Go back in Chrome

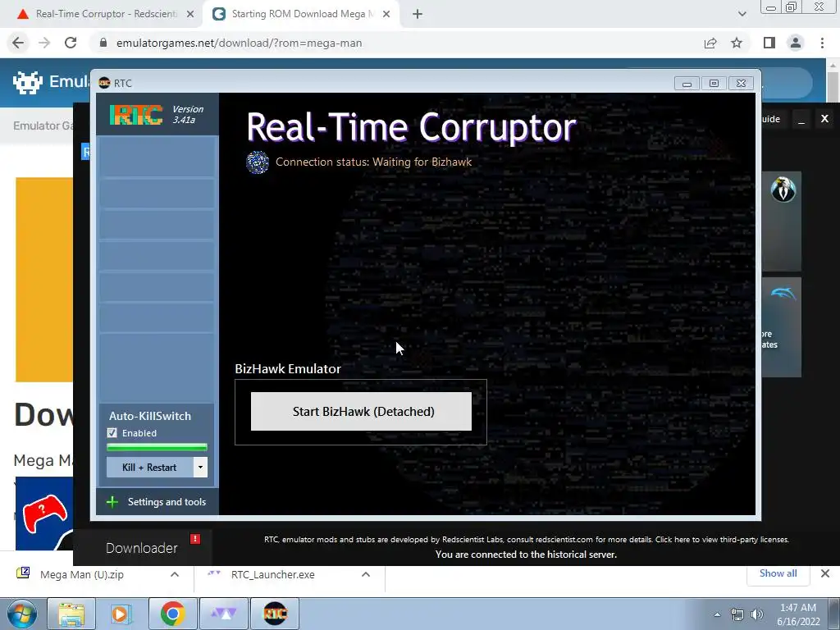(x=18, y=43)
